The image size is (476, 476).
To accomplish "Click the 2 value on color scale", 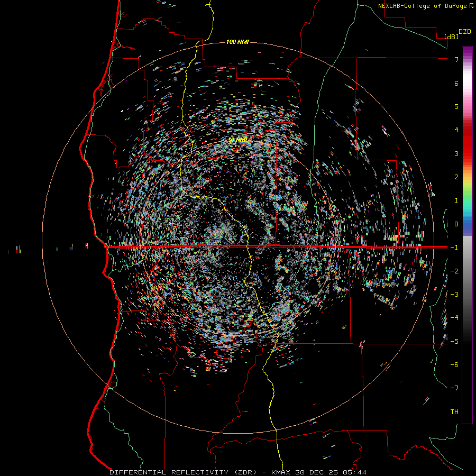I will click(x=456, y=177).
